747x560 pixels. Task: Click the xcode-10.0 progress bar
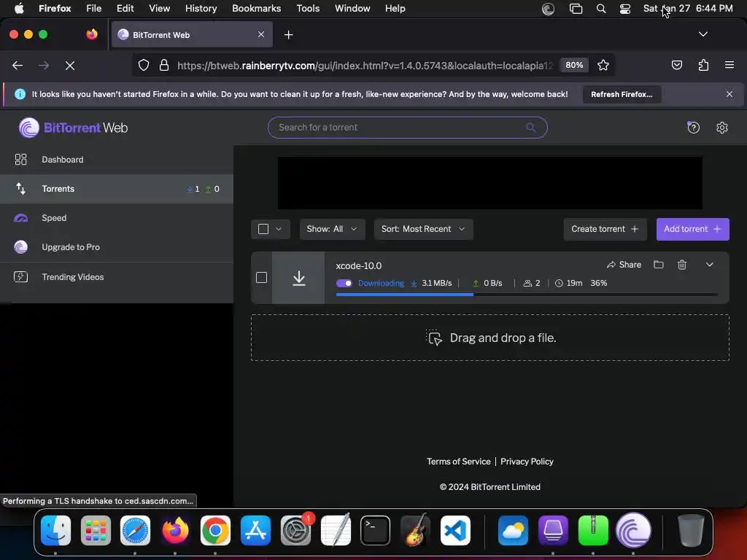pyautogui.click(x=527, y=295)
